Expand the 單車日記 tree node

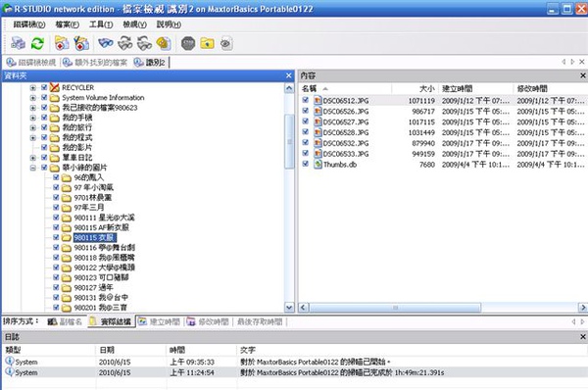(33, 158)
